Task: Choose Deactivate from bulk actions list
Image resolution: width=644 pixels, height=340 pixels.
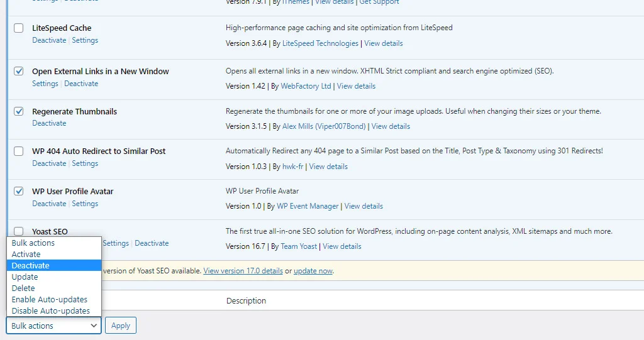Action: point(30,265)
